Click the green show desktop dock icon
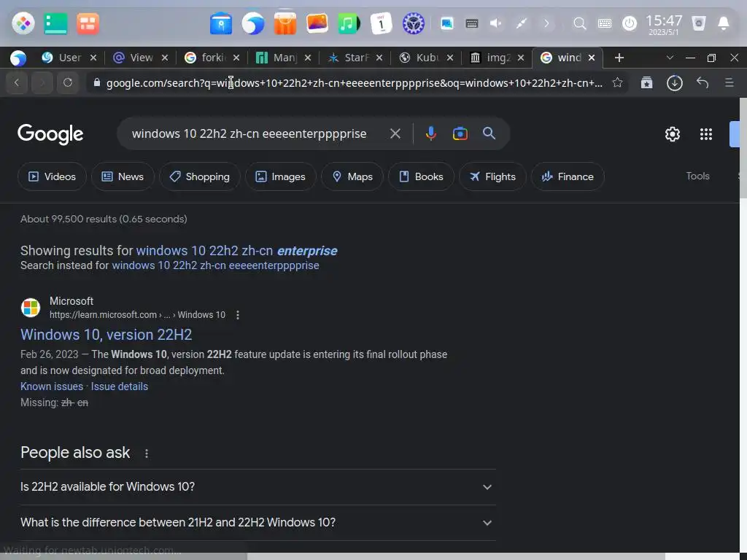 coord(55,23)
